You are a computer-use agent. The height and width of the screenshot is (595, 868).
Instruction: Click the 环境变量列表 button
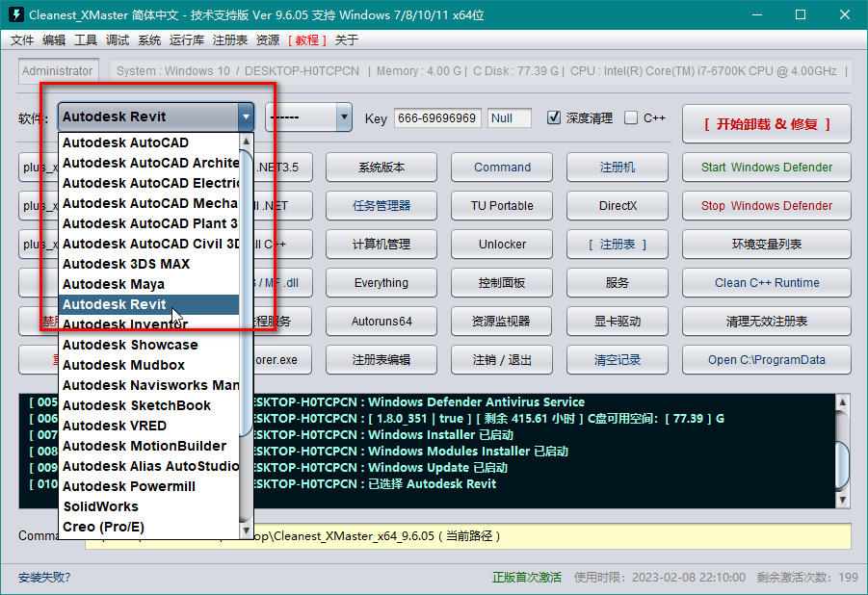[767, 245]
